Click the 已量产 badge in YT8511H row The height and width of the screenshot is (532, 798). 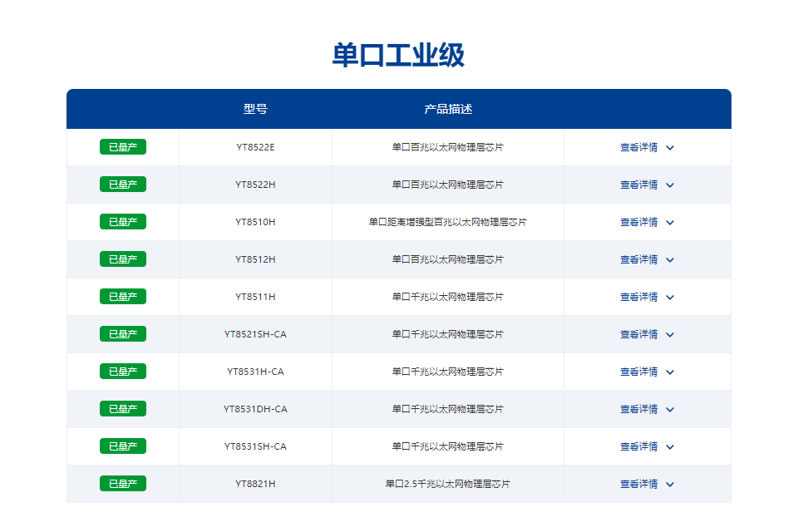[x=123, y=296]
